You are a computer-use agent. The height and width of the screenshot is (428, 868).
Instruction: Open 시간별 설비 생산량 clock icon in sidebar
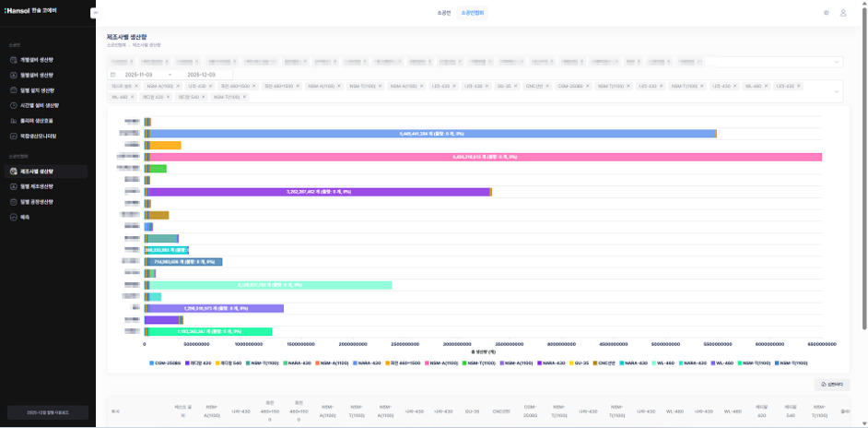[14, 106]
